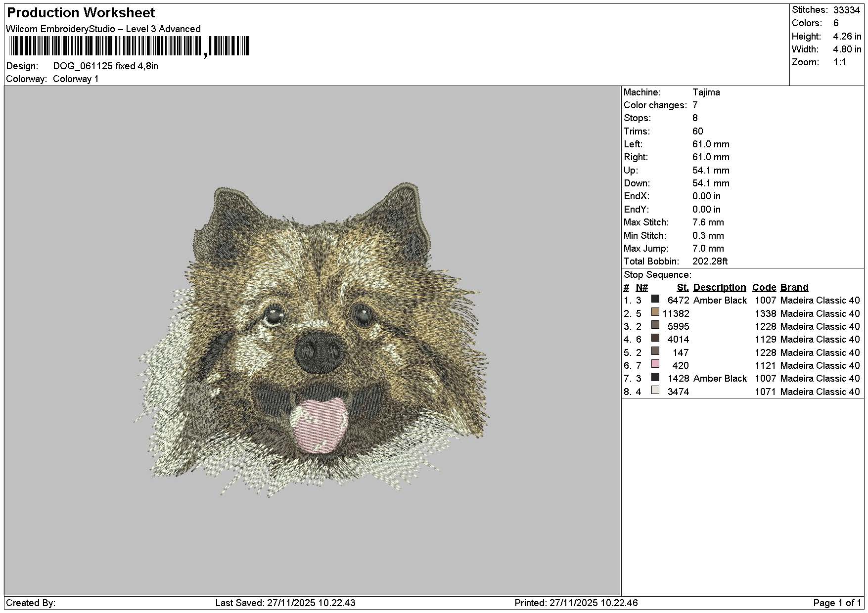
Task: Click the 'Description' column header
Action: click(720, 287)
